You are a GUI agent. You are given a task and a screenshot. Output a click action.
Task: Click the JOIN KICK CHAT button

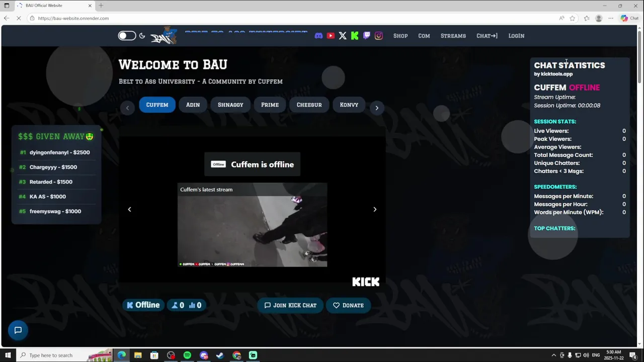click(x=290, y=305)
